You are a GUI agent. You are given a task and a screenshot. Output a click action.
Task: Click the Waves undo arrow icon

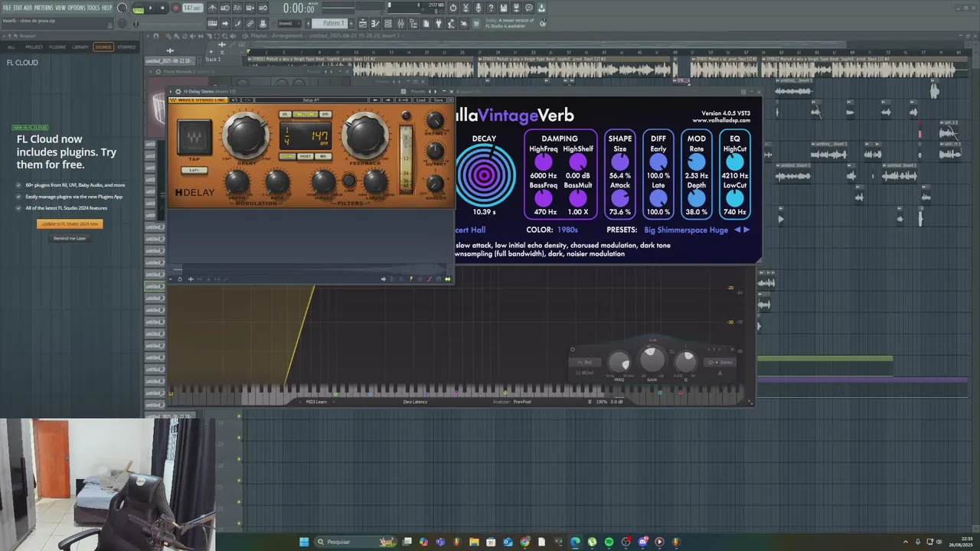[235, 100]
